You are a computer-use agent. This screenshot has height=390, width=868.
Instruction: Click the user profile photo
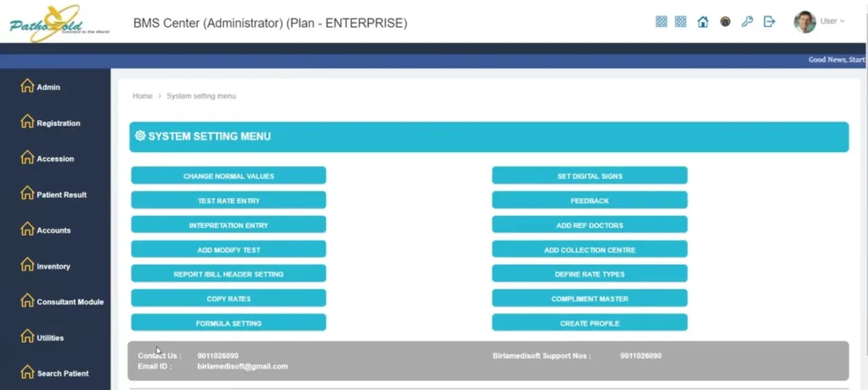pos(805,21)
